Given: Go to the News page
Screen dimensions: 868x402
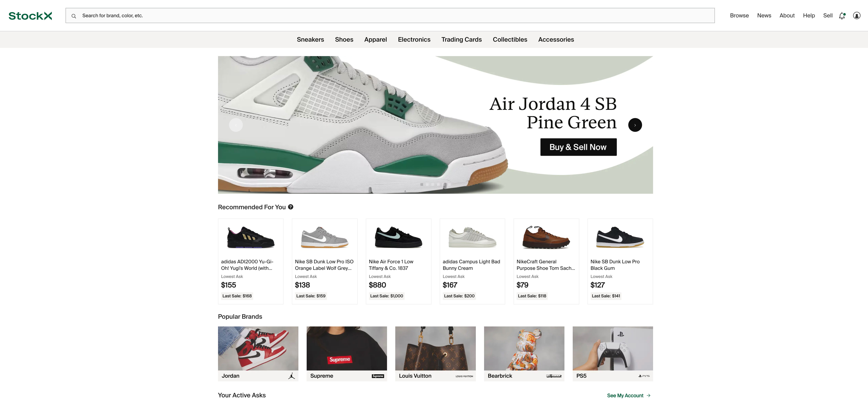Looking at the screenshot, I should click(x=764, y=15).
